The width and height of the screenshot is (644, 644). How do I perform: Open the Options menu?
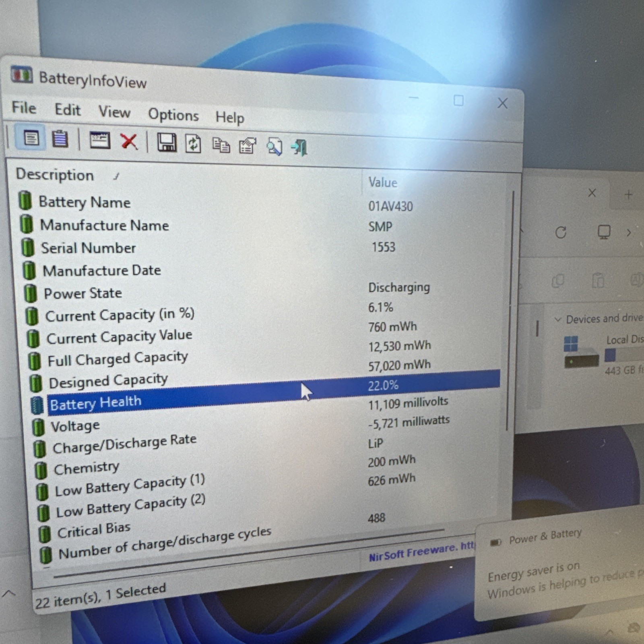pyautogui.click(x=173, y=115)
